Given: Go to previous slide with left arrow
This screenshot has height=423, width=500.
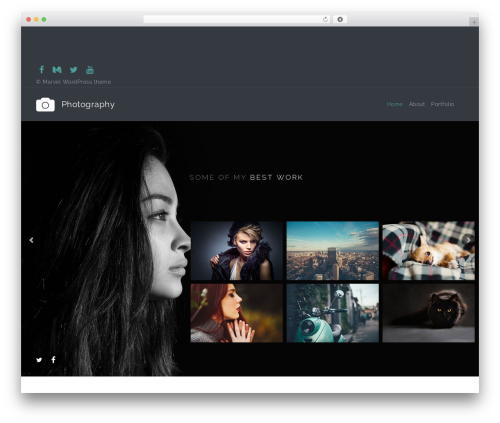Looking at the screenshot, I should [x=31, y=240].
